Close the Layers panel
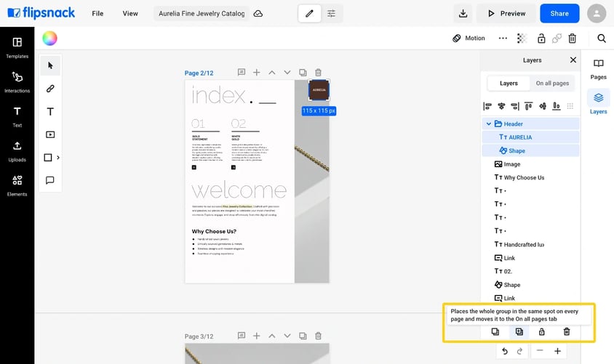Image resolution: width=614 pixels, height=364 pixels. pyautogui.click(x=573, y=60)
